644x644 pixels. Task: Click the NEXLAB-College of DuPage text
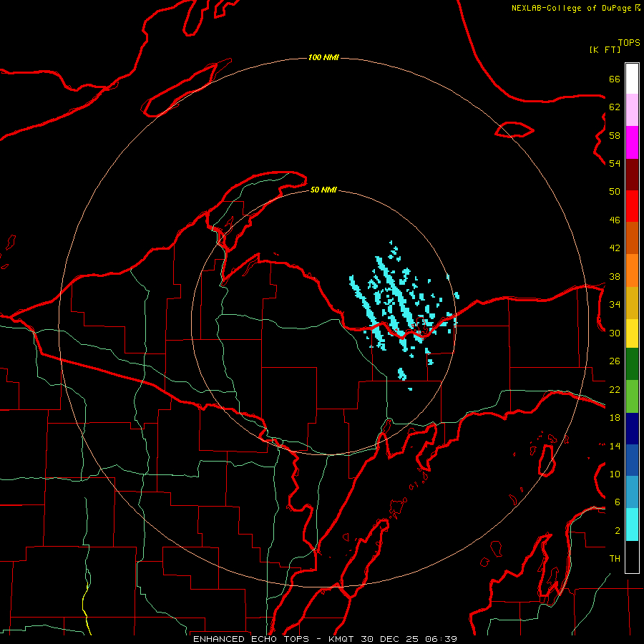pos(572,8)
